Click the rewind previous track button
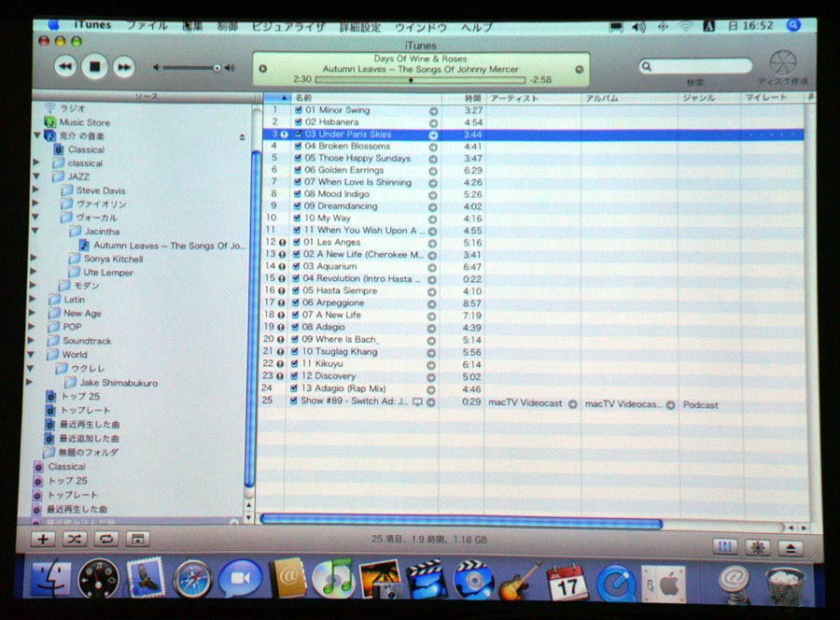The width and height of the screenshot is (840, 620). click(x=65, y=67)
